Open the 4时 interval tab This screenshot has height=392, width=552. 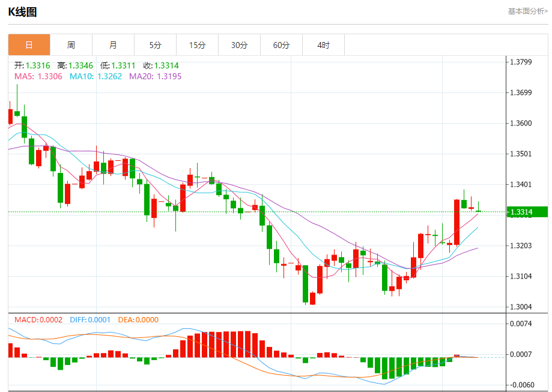[x=324, y=44]
